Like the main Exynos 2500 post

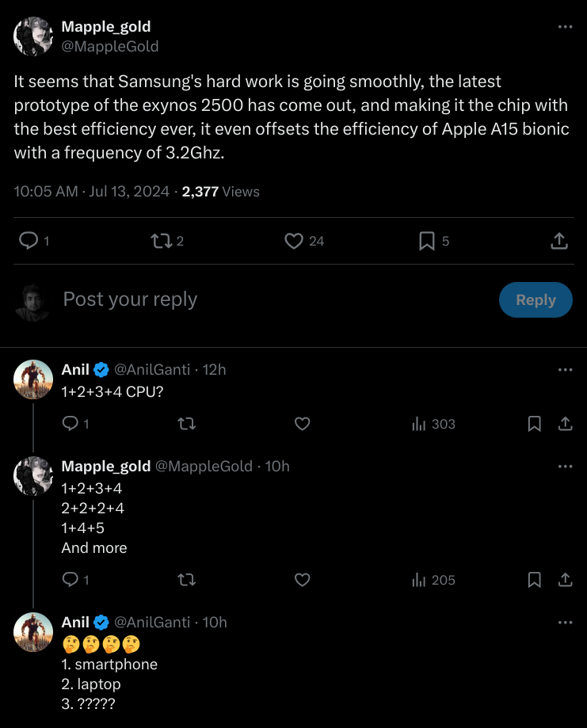[294, 241]
